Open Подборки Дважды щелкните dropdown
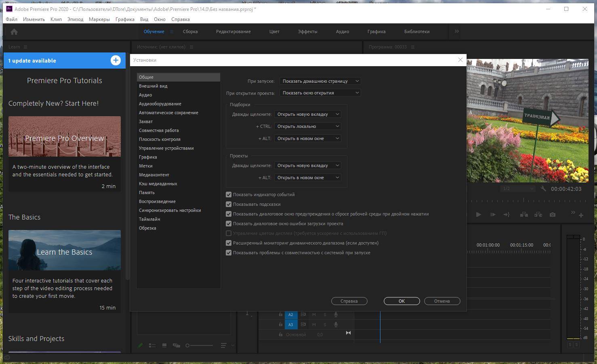This screenshot has width=597, height=364. 308,114
